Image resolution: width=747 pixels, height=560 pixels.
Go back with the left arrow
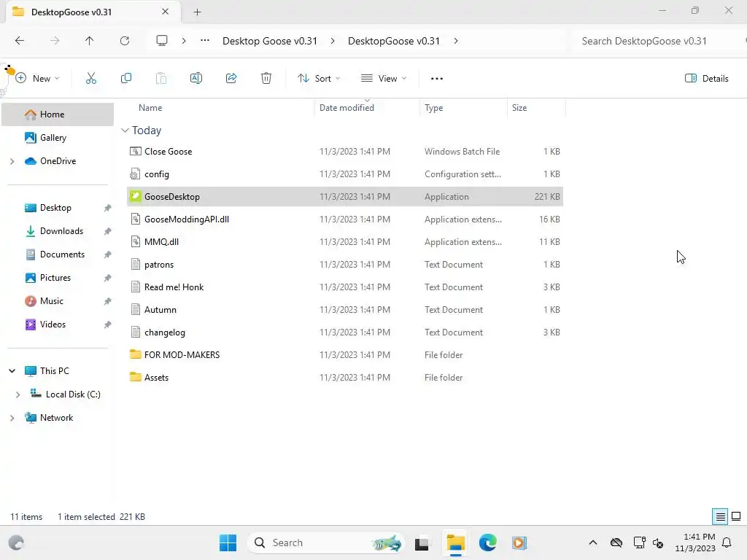(x=20, y=41)
